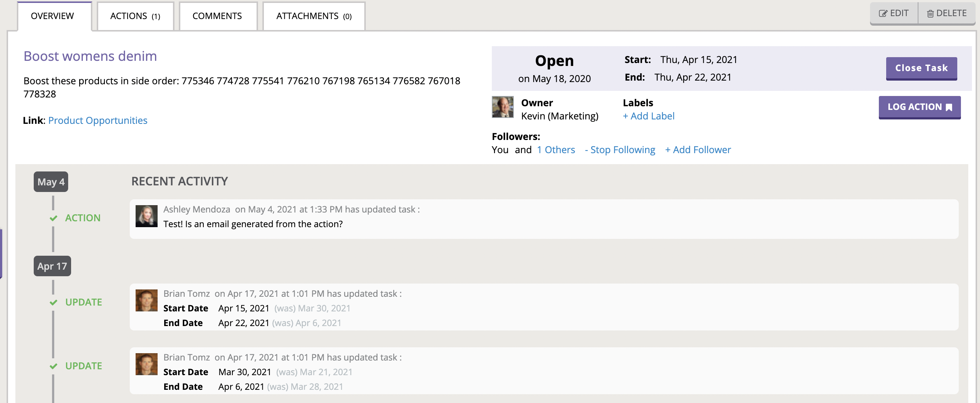Click Kevin (Marketing) owner profile photo
980x403 pixels.
pyautogui.click(x=502, y=107)
